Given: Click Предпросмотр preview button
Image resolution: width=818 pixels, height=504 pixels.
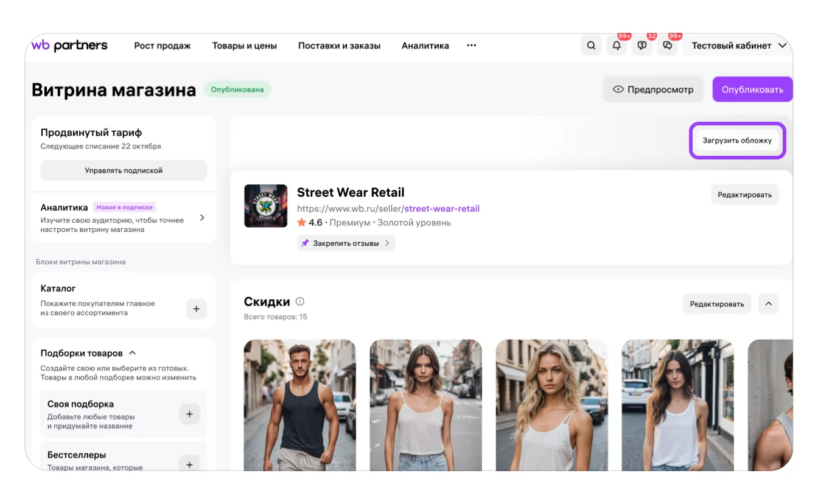Looking at the screenshot, I should tap(653, 89).
